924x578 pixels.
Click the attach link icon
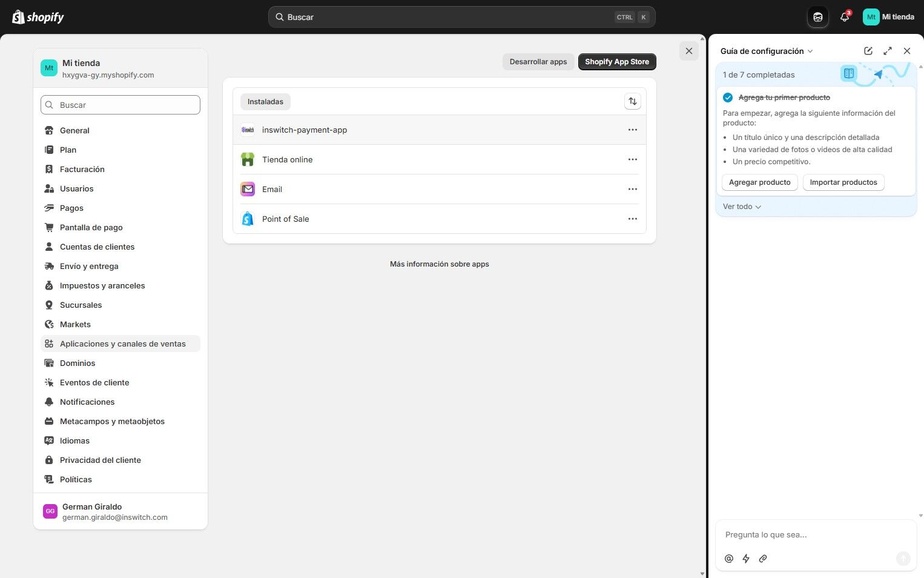tap(763, 559)
